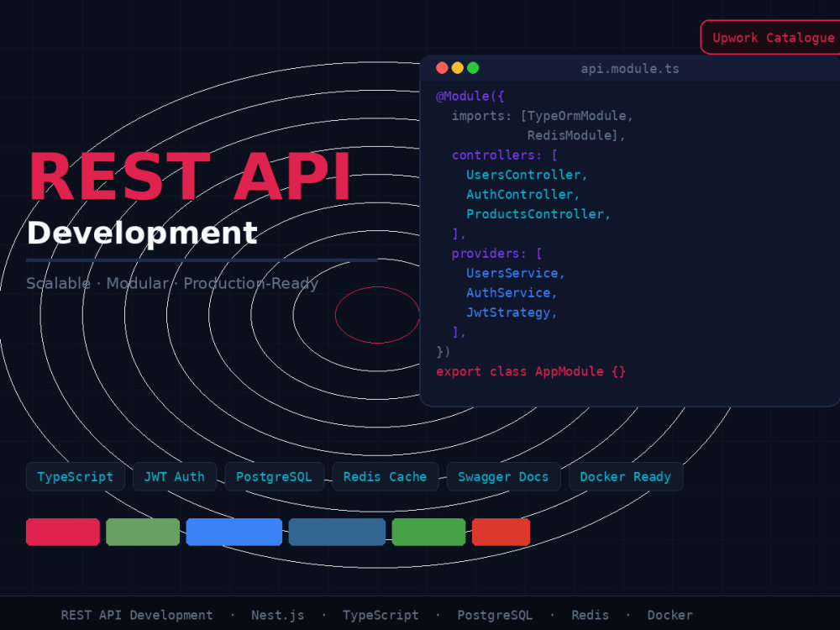Image resolution: width=840 pixels, height=630 pixels.
Task: Pick the bright blue color block
Action: tap(234, 532)
